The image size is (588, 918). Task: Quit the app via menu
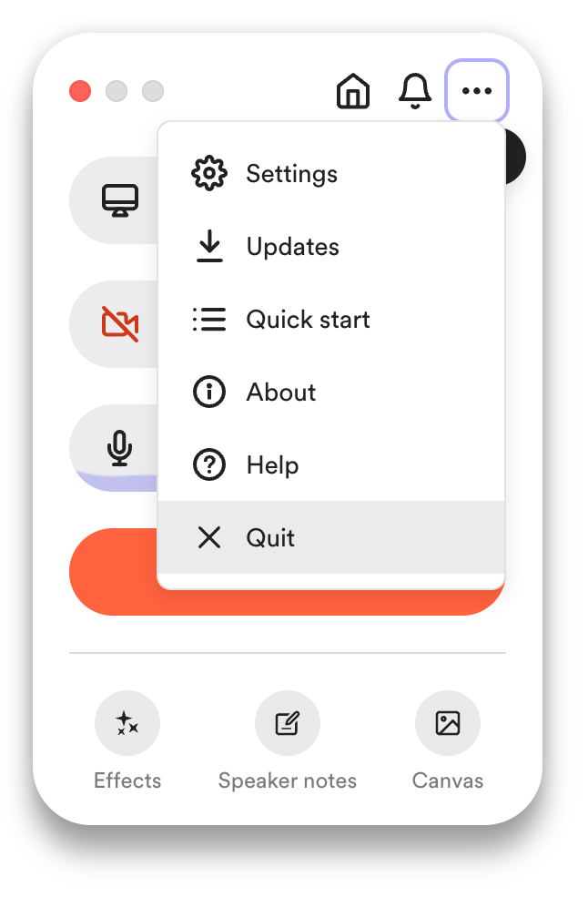tap(331, 537)
